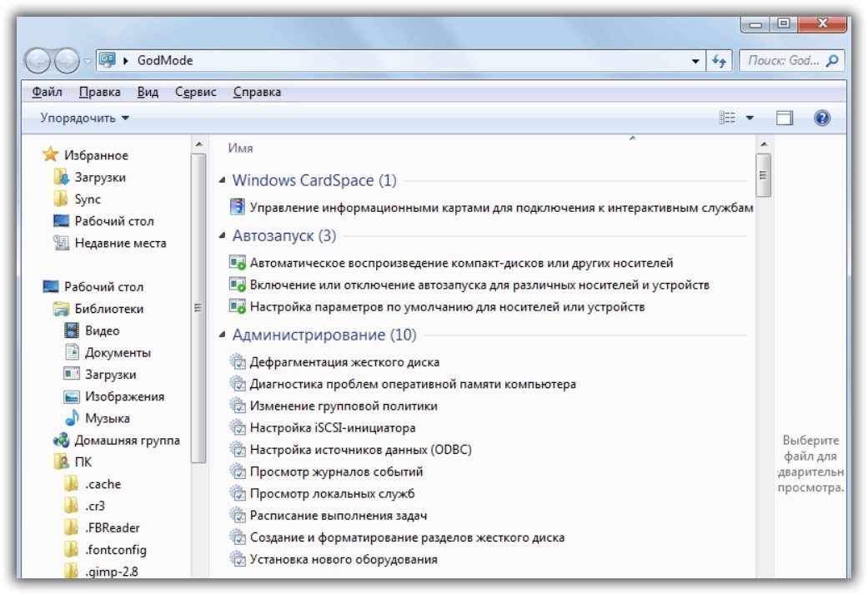This screenshot has width=868, height=595.
Task: Click the navigation pane scrollbar thumb
Action: coord(198,308)
